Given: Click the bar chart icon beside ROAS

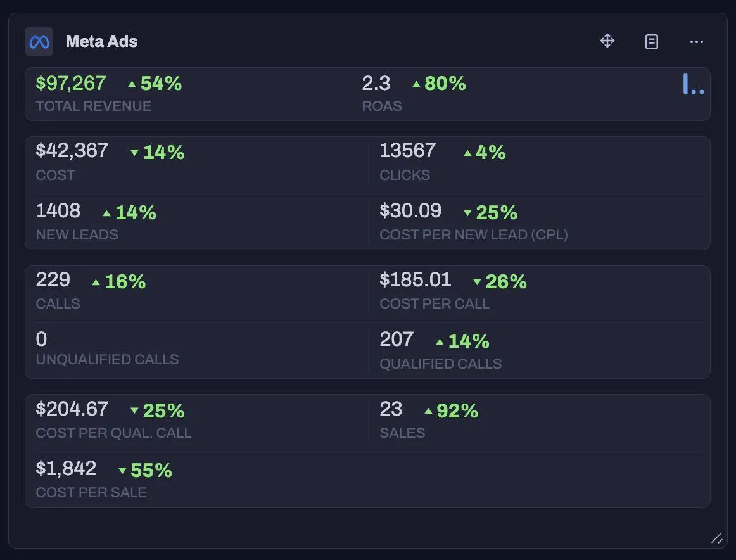Looking at the screenshot, I should [x=693, y=84].
